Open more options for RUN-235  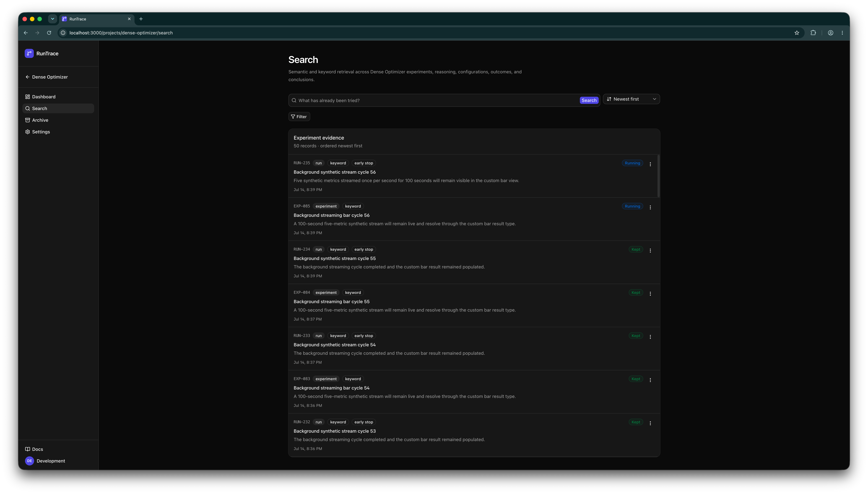pos(650,164)
